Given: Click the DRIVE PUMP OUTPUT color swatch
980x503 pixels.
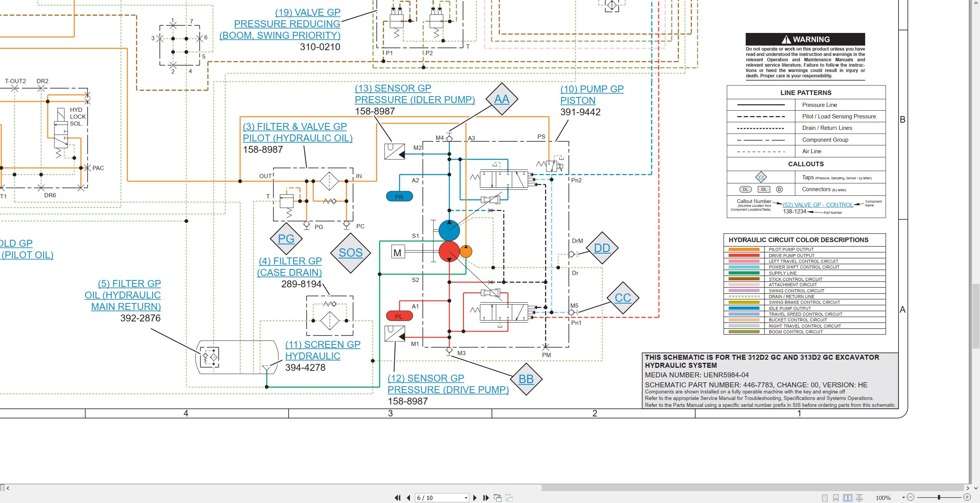Looking at the screenshot, I should [x=744, y=256].
